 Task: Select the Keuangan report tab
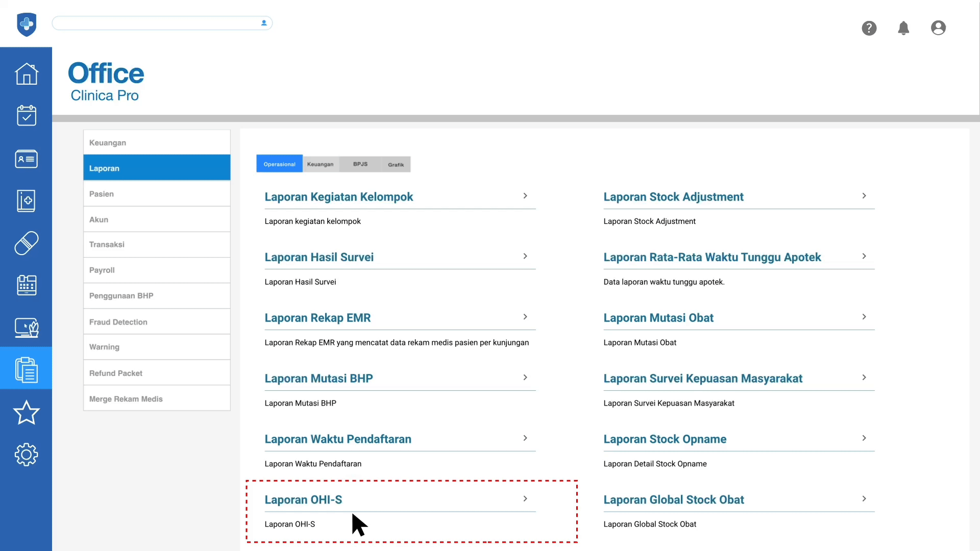click(x=320, y=164)
